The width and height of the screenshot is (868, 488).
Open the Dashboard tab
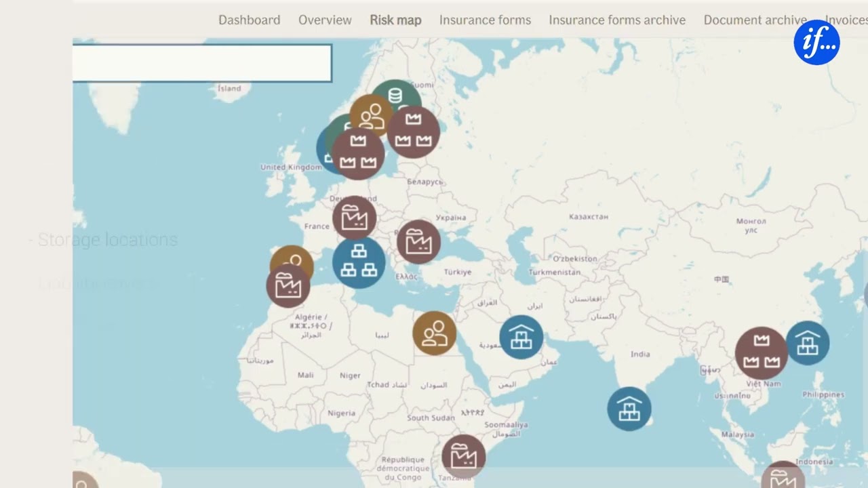pyautogui.click(x=249, y=20)
